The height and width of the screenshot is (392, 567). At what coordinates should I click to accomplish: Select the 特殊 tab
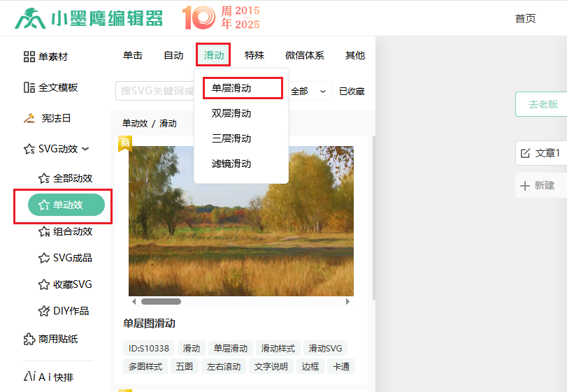point(254,55)
